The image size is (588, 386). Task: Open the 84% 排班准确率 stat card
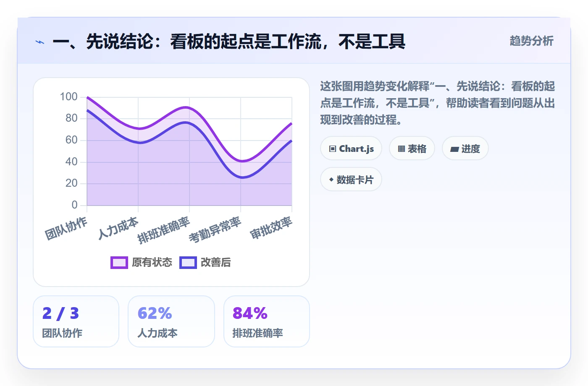point(267,321)
